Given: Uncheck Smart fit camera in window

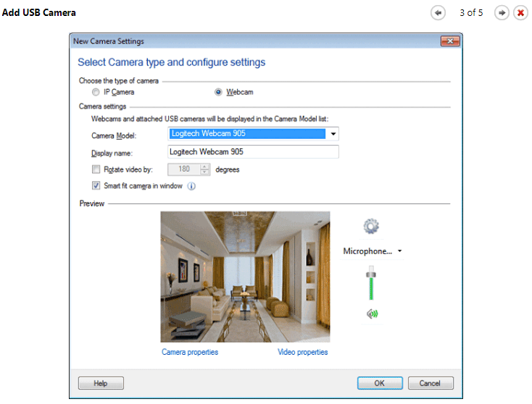Looking at the screenshot, I should click(96, 185).
